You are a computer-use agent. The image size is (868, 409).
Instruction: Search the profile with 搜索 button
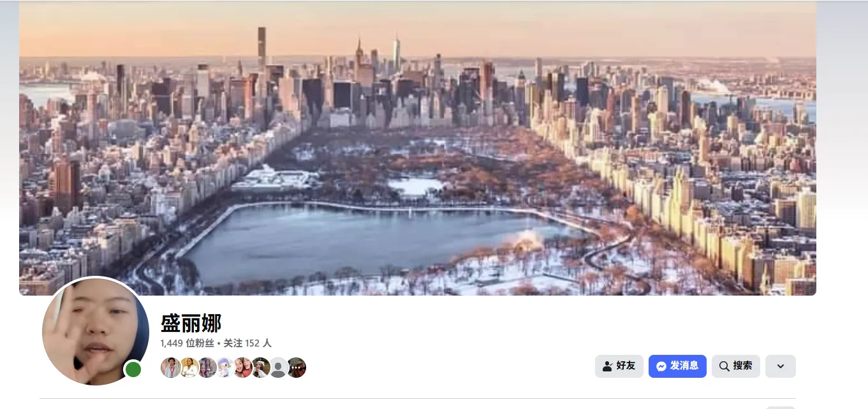pos(736,366)
